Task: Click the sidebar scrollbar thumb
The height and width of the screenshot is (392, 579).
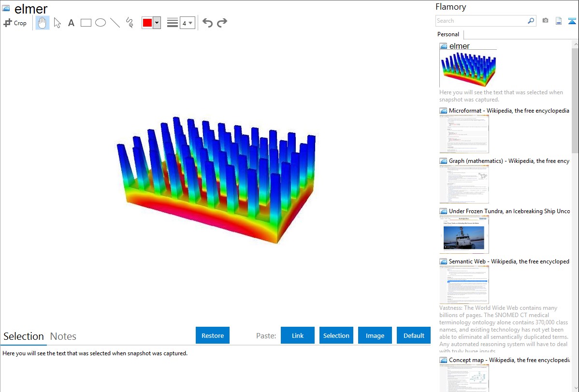Action: point(575,100)
